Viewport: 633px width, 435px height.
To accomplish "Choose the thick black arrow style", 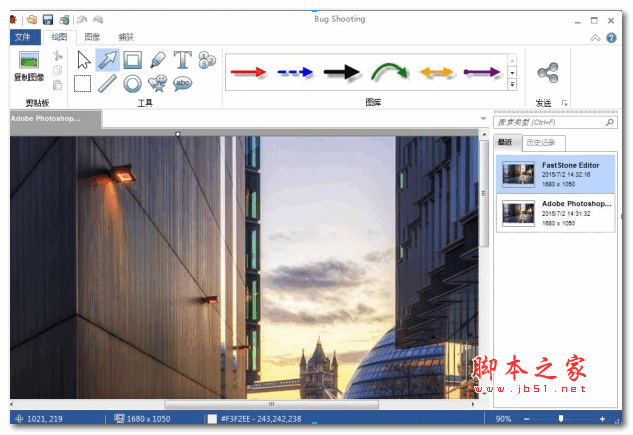I will 342,72.
